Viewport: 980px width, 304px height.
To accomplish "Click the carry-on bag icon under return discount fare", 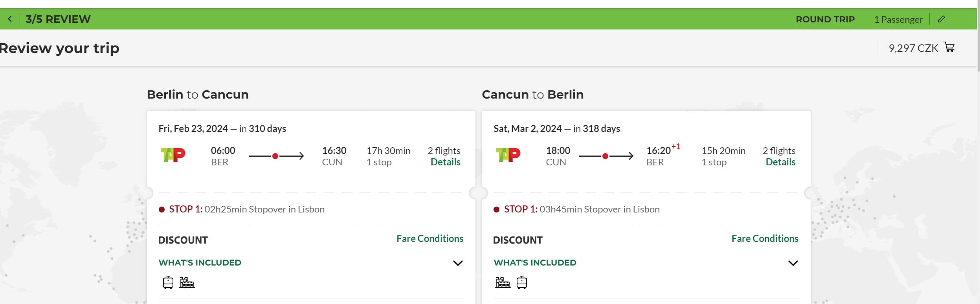I will (522, 282).
